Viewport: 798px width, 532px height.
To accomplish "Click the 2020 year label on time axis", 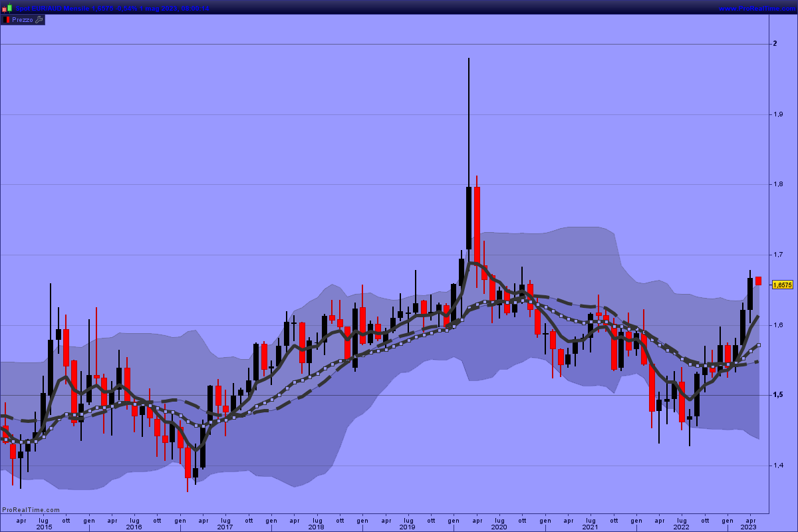I will coord(499,527).
